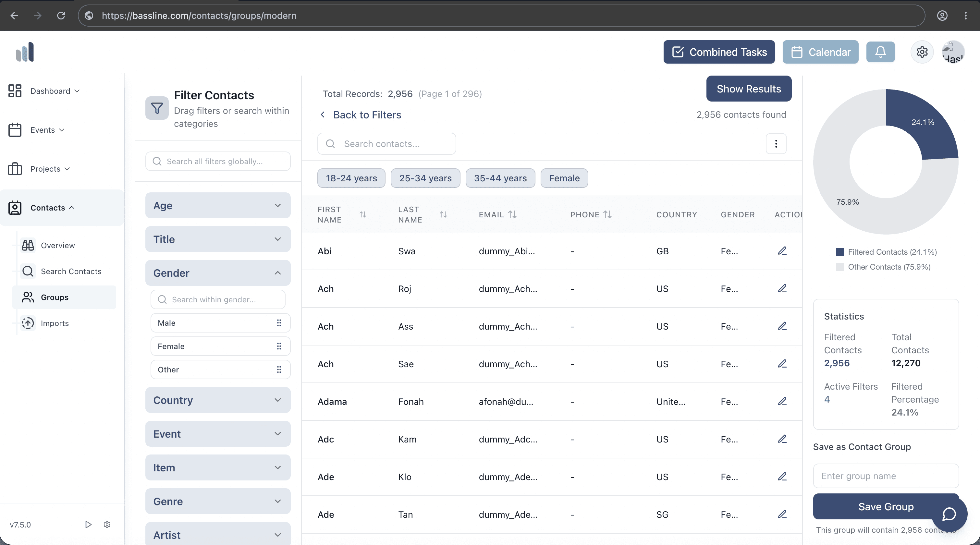Expand the Country filter category
The width and height of the screenshot is (980, 545).
[x=218, y=400]
